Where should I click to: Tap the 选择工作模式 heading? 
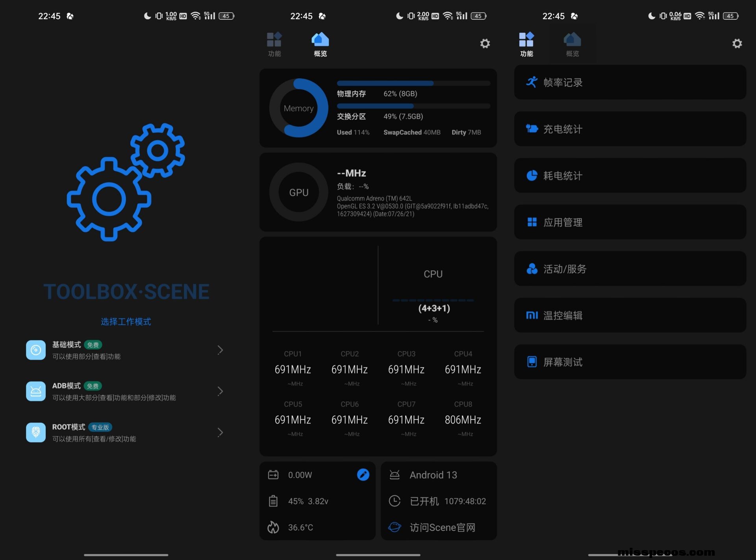[126, 322]
